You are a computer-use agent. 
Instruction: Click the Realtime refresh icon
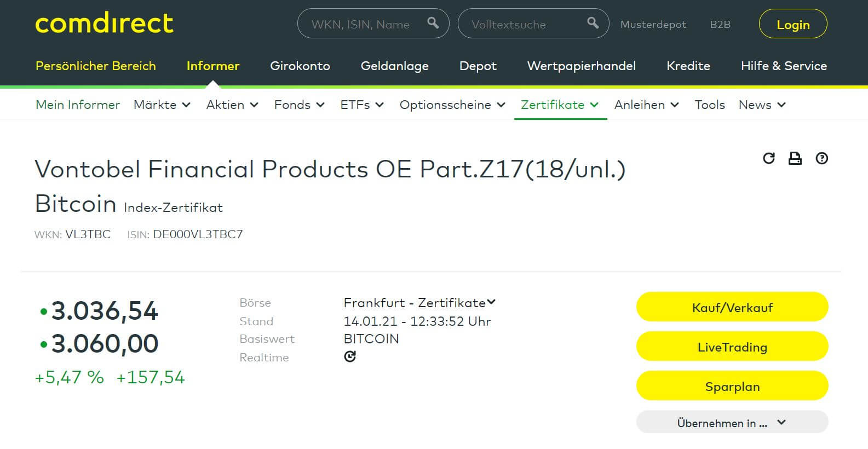(350, 356)
